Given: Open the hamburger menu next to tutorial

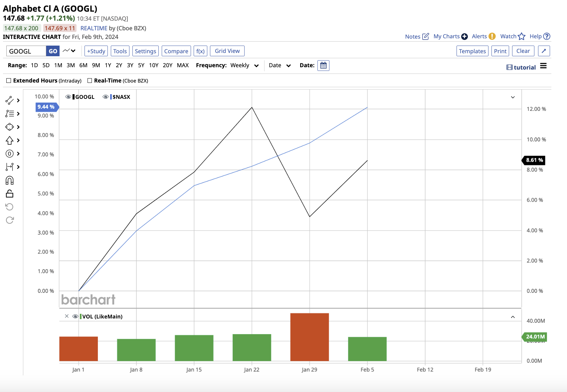Looking at the screenshot, I should 543,66.
